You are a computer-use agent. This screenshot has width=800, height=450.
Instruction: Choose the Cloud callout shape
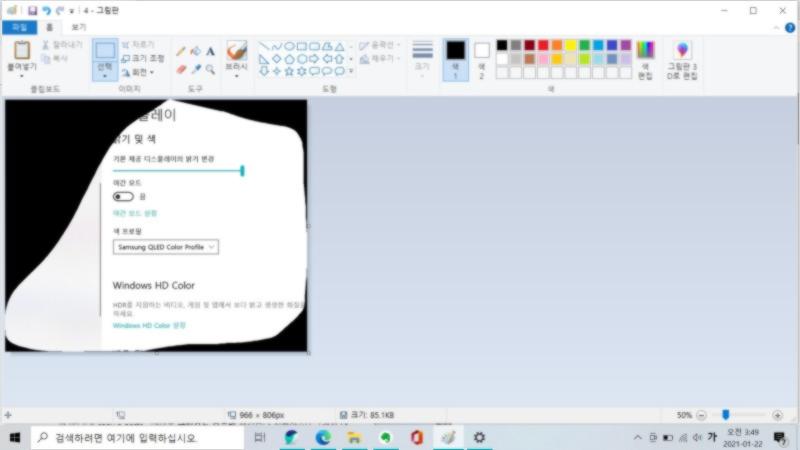coord(339,71)
